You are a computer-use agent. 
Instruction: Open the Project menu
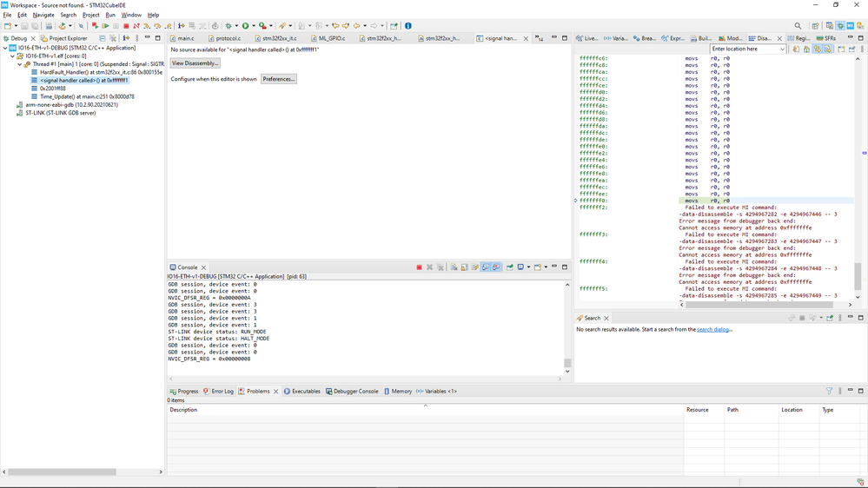pos(90,15)
